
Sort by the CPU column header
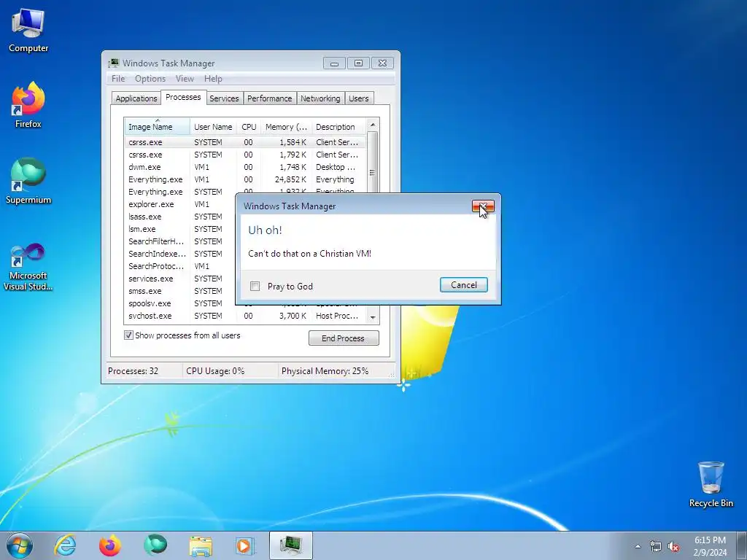pos(249,127)
